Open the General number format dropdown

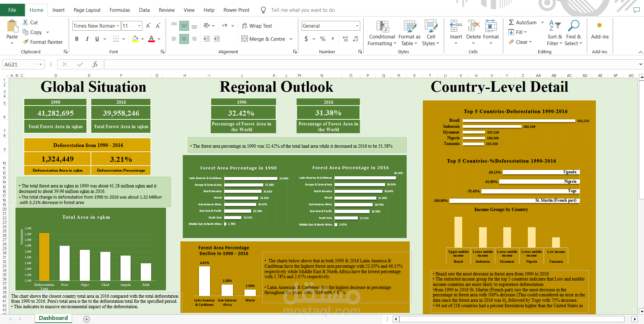point(357,26)
